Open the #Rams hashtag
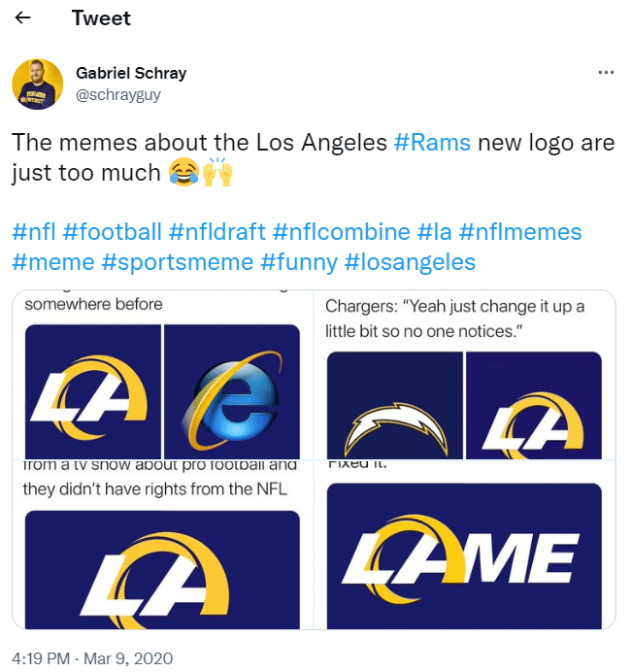 pyautogui.click(x=432, y=143)
